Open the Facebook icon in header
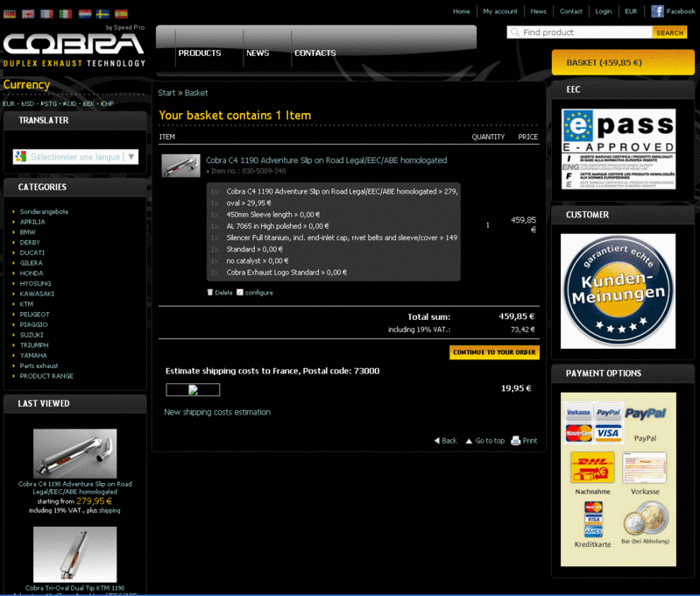Screen dimensions: 700x596 click(x=657, y=11)
